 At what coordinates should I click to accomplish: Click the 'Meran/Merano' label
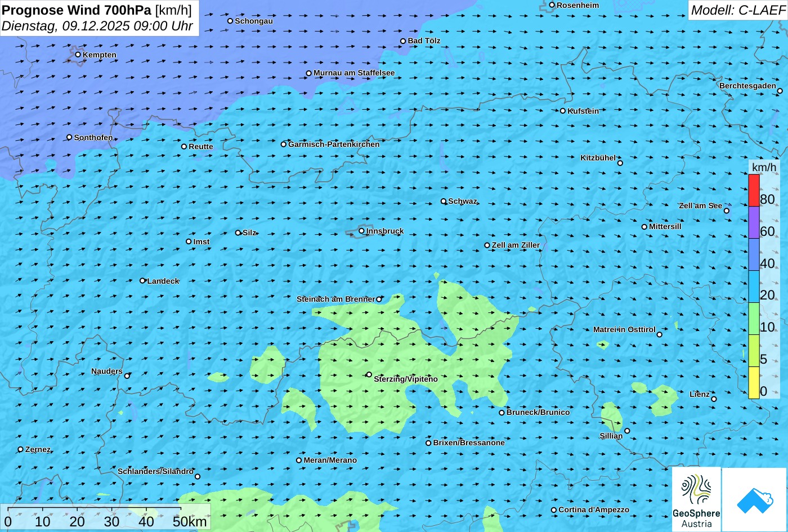click(330, 460)
